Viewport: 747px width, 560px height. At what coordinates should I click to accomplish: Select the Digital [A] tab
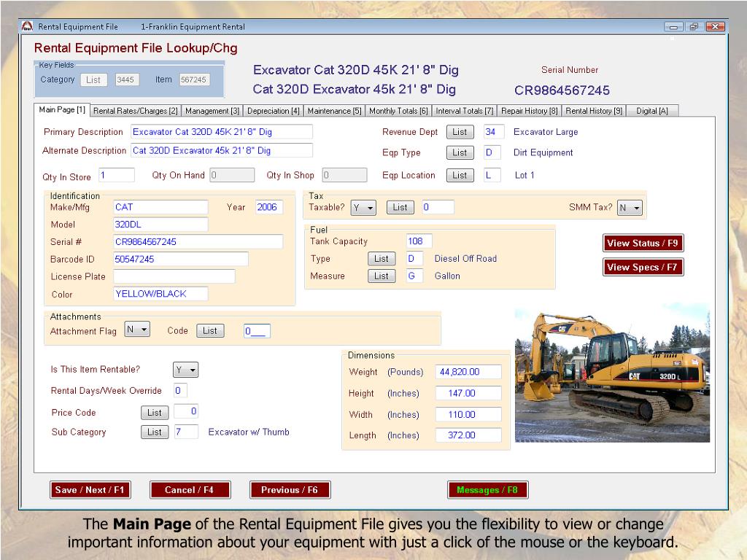click(652, 111)
